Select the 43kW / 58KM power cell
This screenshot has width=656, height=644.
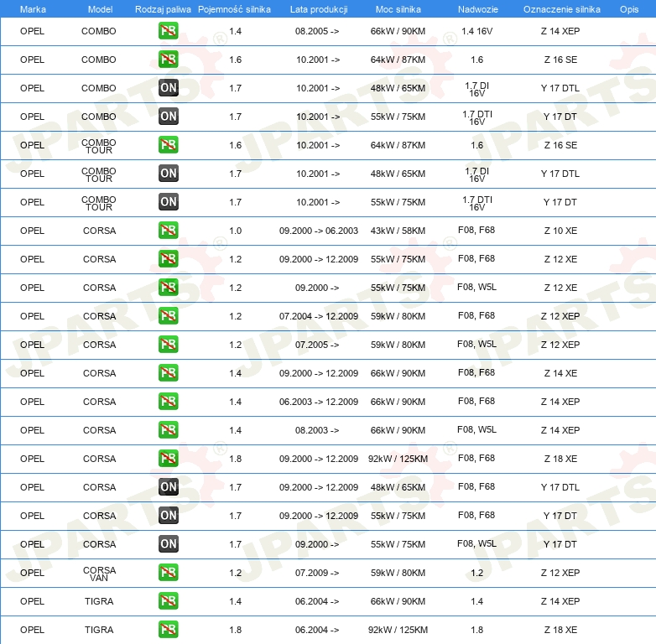tap(398, 231)
